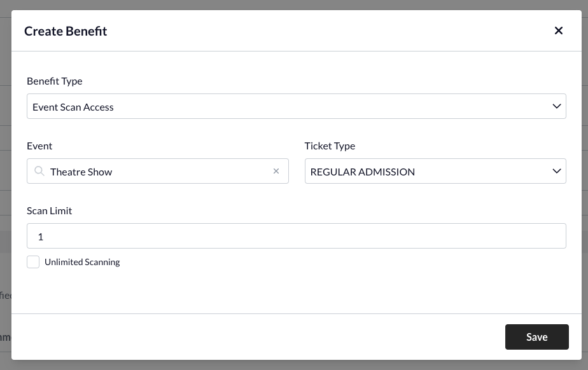This screenshot has height=370, width=588.
Task: Focus the Event search box
Action: [158, 171]
